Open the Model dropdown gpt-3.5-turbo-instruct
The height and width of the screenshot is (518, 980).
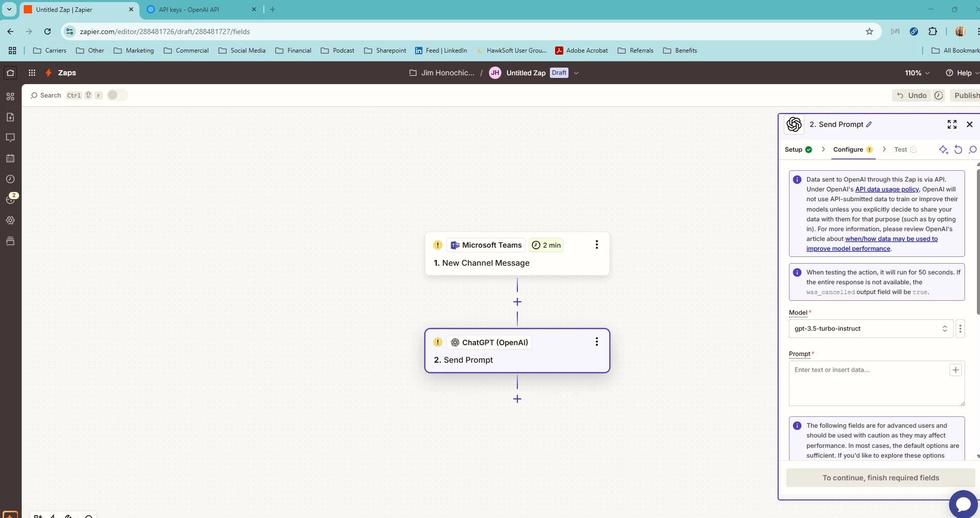click(871, 329)
